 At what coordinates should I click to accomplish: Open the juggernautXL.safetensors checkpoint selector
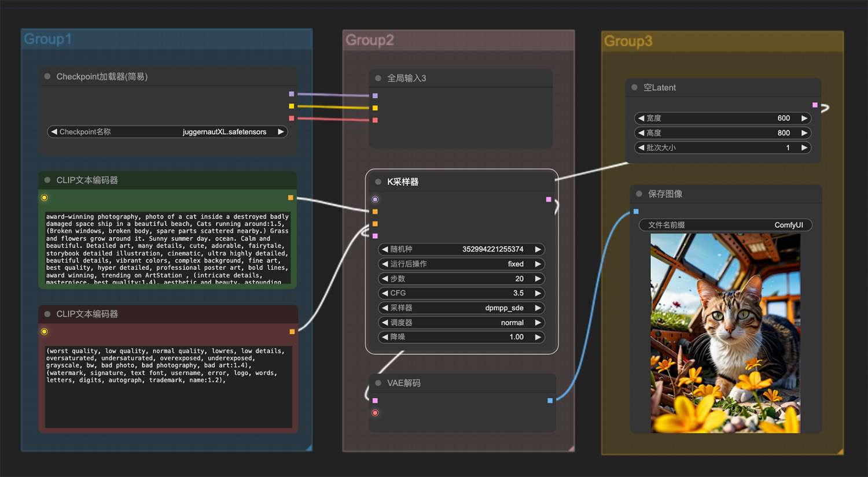point(167,132)
